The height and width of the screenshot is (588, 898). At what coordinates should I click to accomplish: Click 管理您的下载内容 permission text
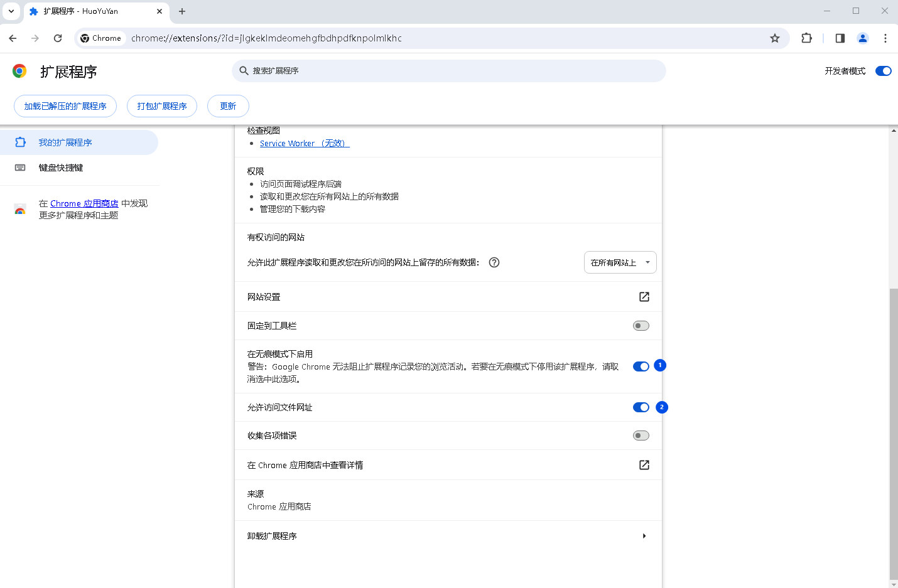(x=293, y=209)
